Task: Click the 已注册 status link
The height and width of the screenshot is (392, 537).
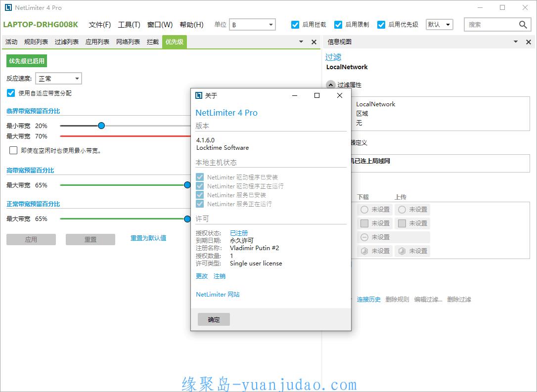Action: tap(239, 233)
